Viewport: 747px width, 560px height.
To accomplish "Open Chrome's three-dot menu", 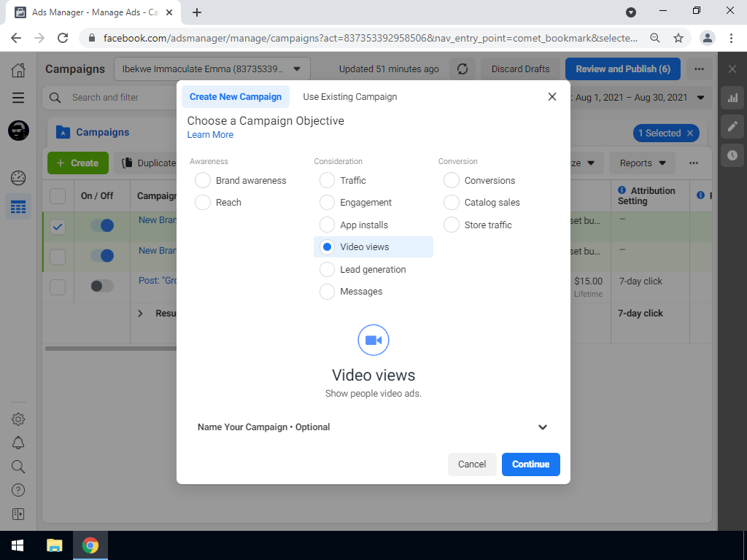I will click(x=731, y=38).
